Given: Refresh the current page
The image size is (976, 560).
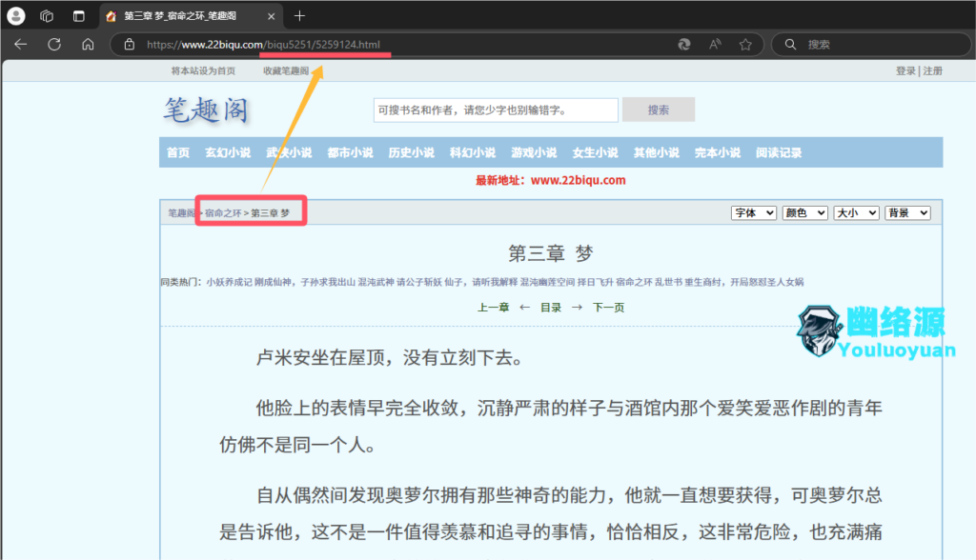Looking at the screenshot, I should 54,44.
